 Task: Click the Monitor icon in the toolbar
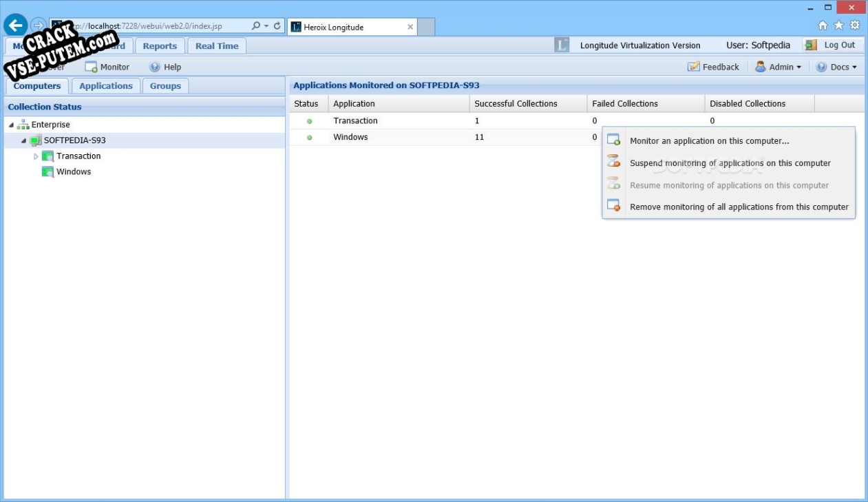click(90, 67)
